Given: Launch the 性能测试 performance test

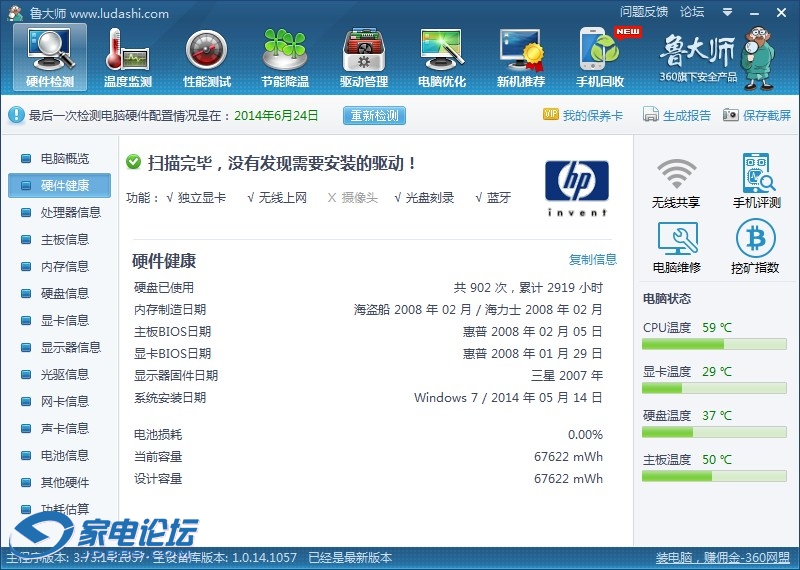Looking at the screenshot, I should point(207,58).
